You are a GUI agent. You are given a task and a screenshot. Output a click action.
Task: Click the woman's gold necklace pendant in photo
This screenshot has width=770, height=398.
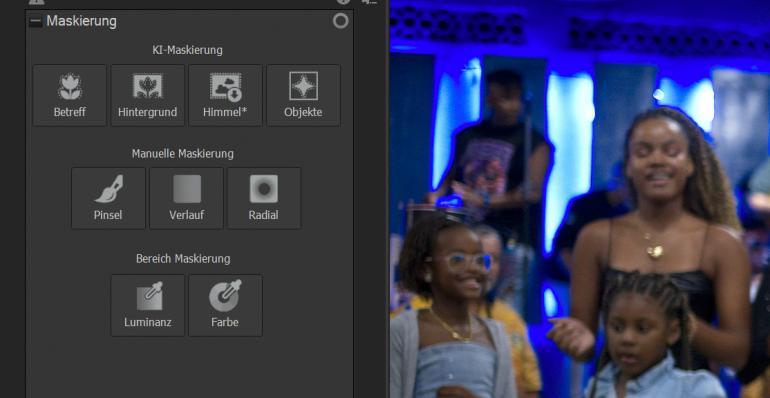coord(654,252)
